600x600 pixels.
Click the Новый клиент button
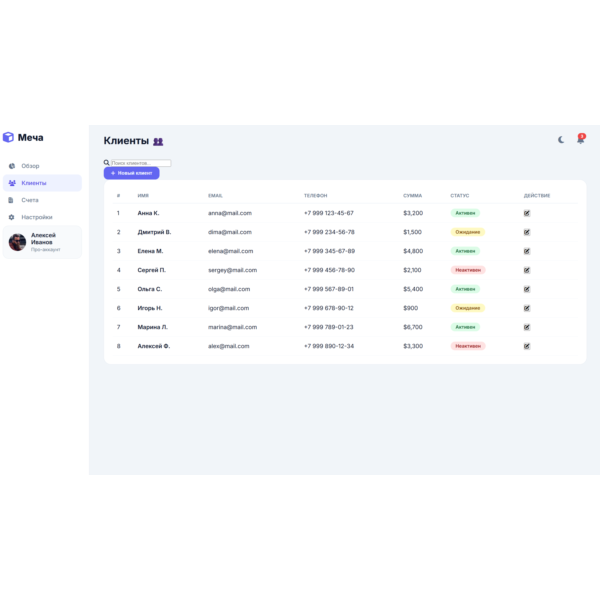click(132, 173)
